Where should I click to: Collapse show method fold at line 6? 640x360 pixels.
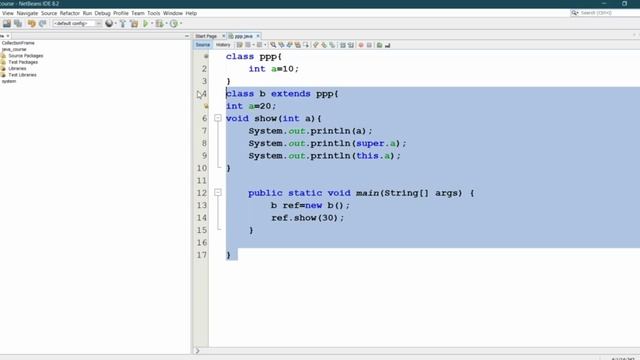click(x=218, y=118)
